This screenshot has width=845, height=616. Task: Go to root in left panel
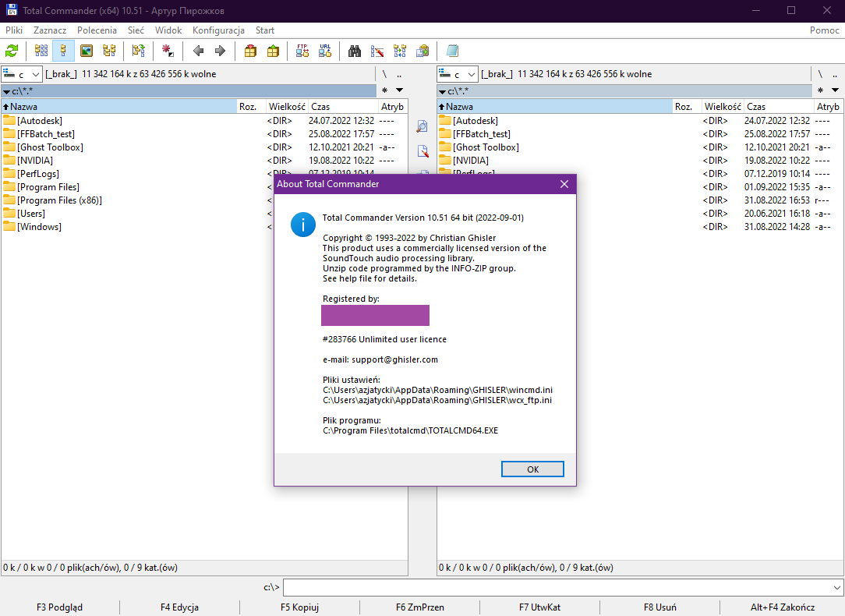pos(384,74)
